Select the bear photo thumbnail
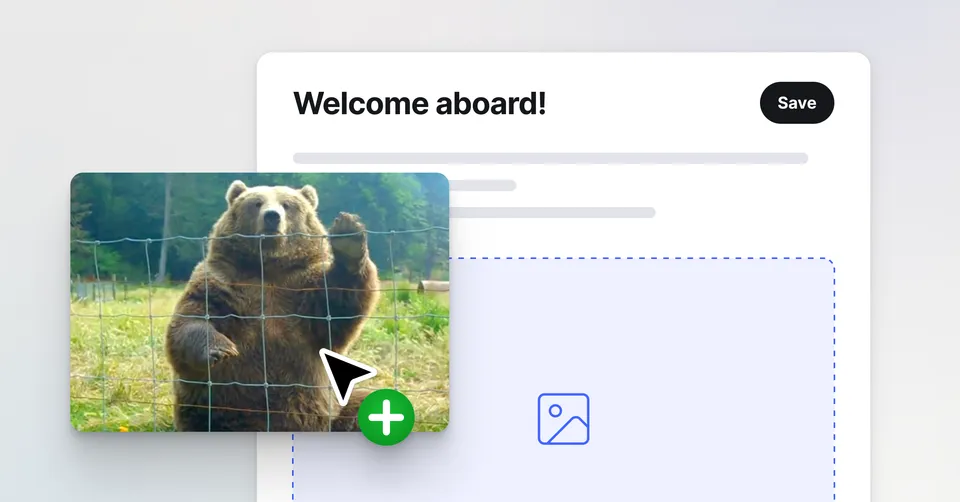This screenshot has height=502, width=960. point(200,300)
